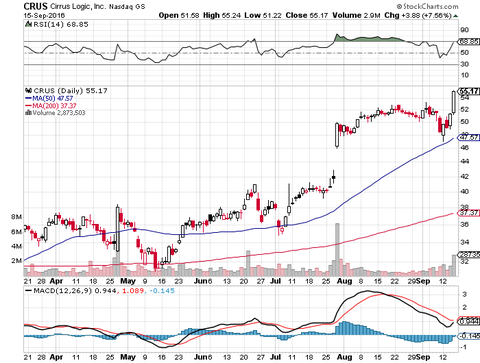Click the Volume 2.9M header value
Image resolution: width=480 pixels, height=363 pixels.
[356, 15]
